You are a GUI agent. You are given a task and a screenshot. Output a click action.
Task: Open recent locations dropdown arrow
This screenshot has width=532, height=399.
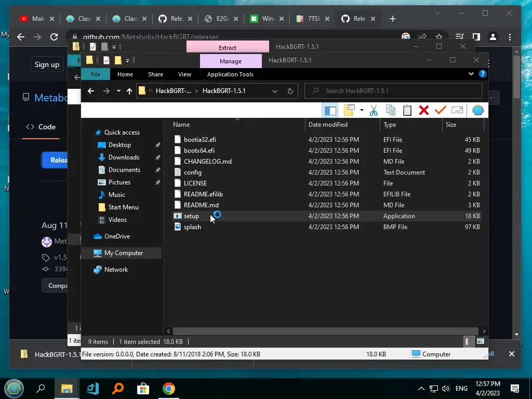[x=118, y=91]
